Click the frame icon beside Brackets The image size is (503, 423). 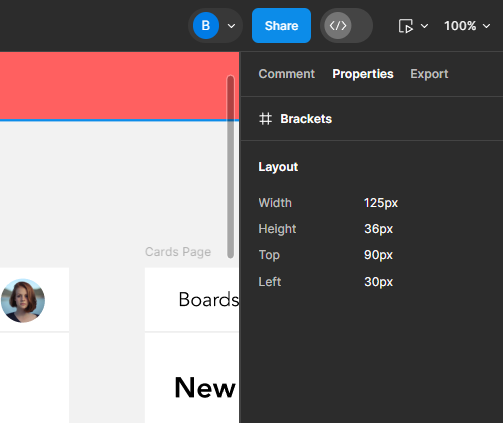265,119
